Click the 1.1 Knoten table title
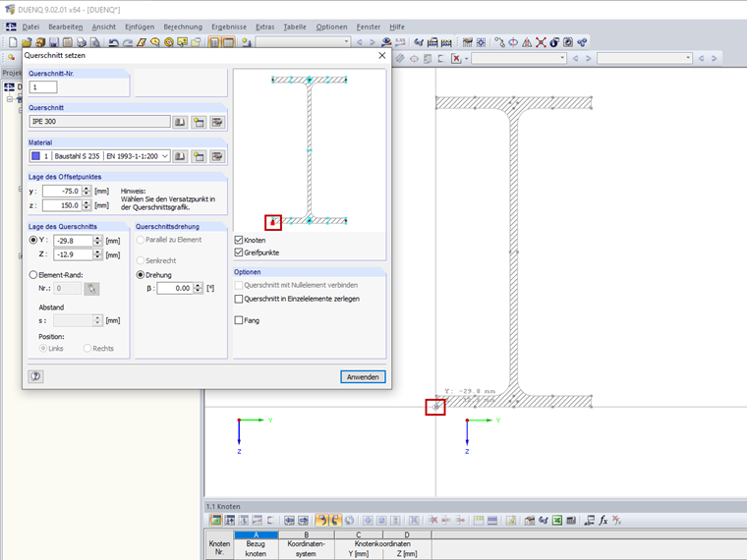Viewport: 747px width, 560px height. [223, 506]
